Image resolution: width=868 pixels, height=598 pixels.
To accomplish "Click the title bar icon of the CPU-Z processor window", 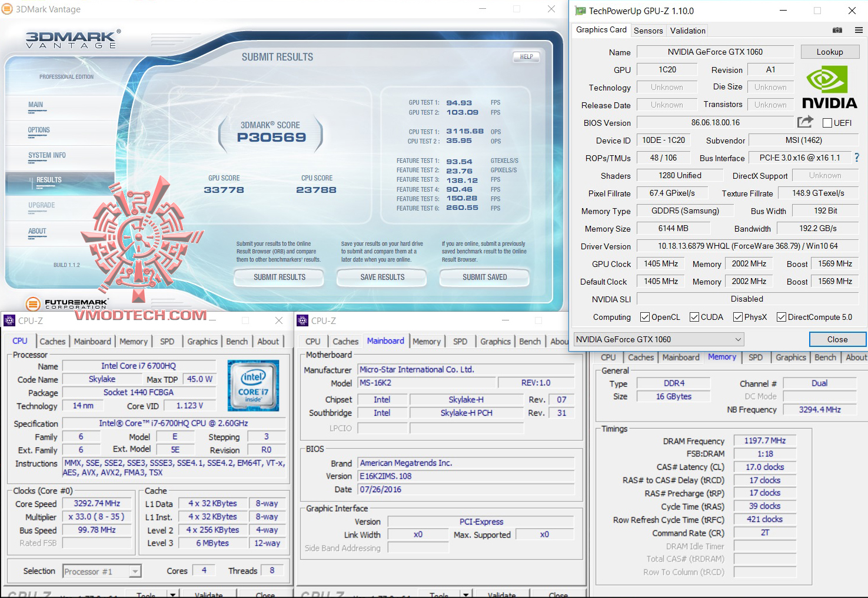I will (9, 320).
